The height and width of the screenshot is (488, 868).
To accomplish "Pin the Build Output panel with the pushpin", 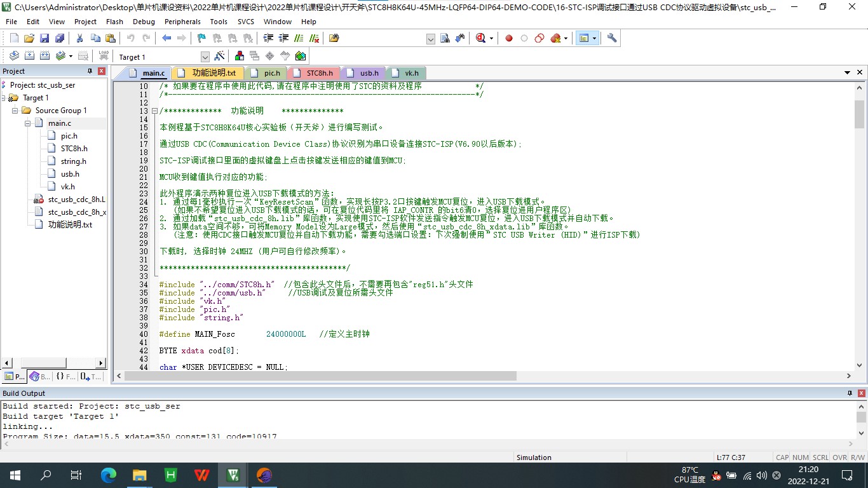I will coord(850,393).
